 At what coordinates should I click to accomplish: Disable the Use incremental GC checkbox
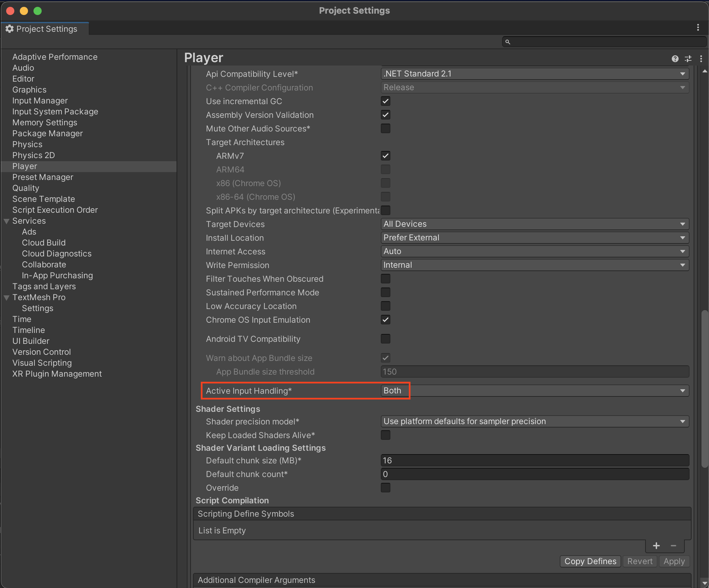tap(386, 101)
